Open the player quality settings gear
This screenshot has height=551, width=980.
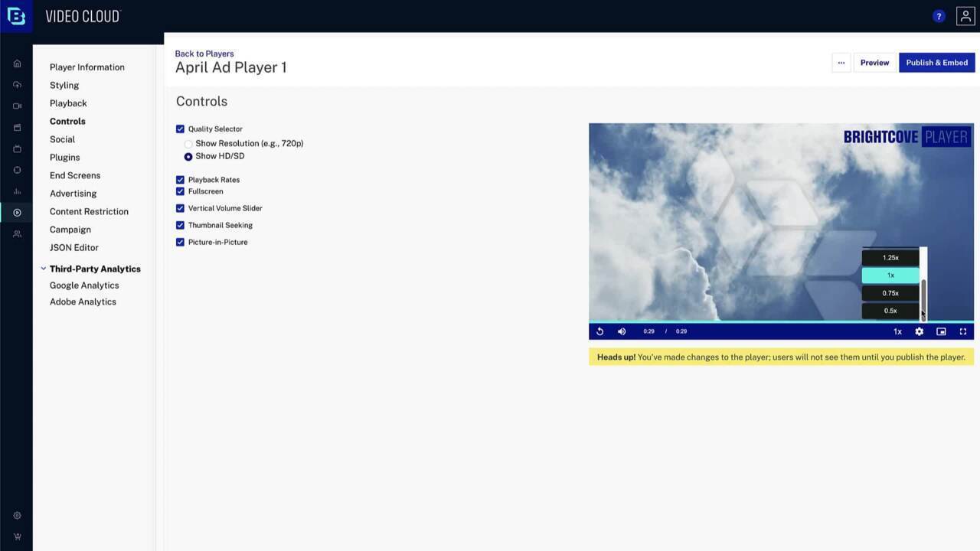coord(920,331)
